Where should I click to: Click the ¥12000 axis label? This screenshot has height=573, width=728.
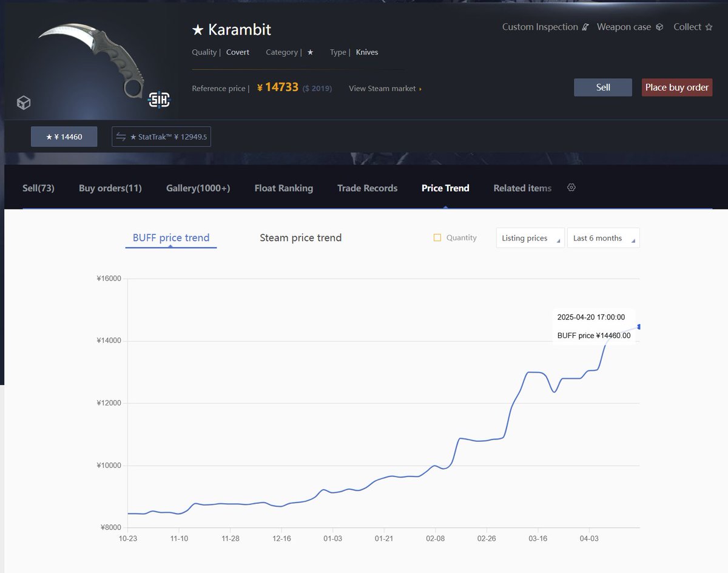tap(109, 403)
